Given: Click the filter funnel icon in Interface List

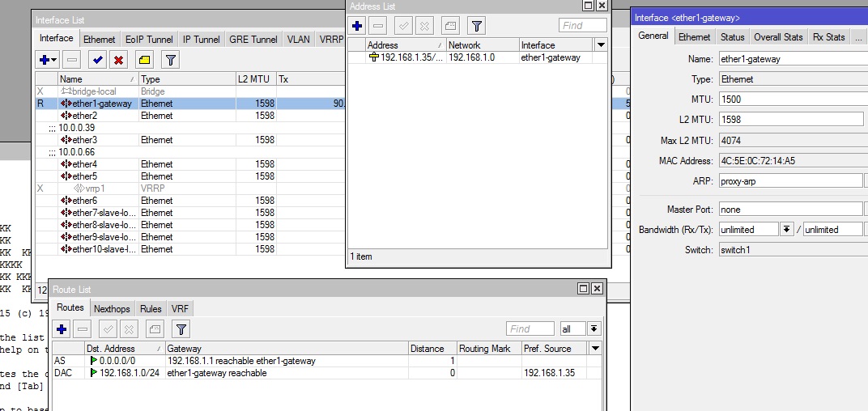Looking at the screenshot, I should 170,60.
